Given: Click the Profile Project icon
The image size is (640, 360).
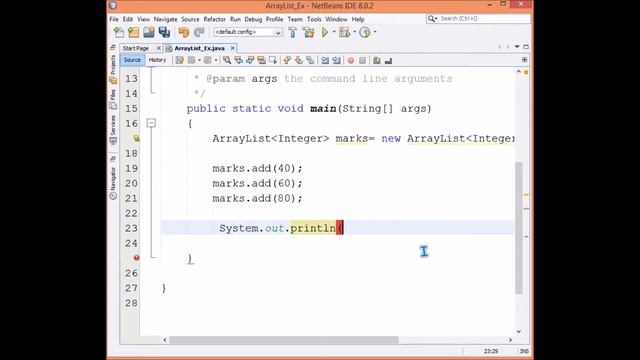Looking at the screenshot, I should [365, 32].
